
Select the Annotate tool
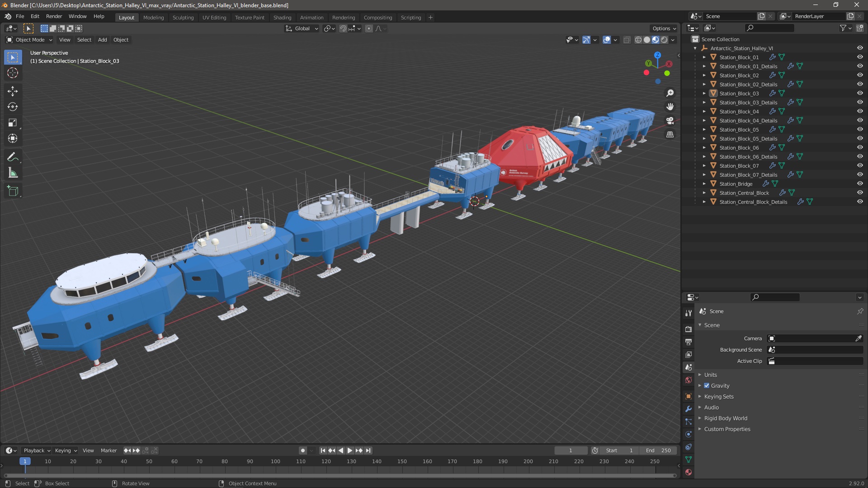pos(13,157)
